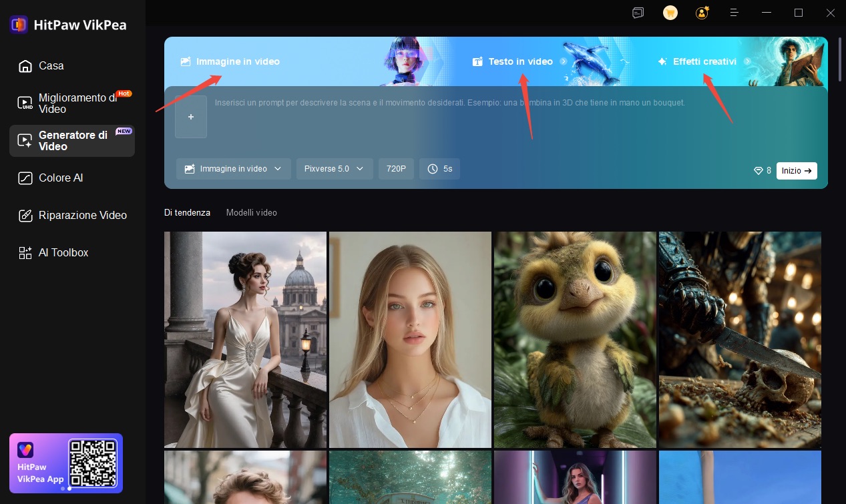Expand the Pixverse 5.0 model selector

click(x=335, y=169)
